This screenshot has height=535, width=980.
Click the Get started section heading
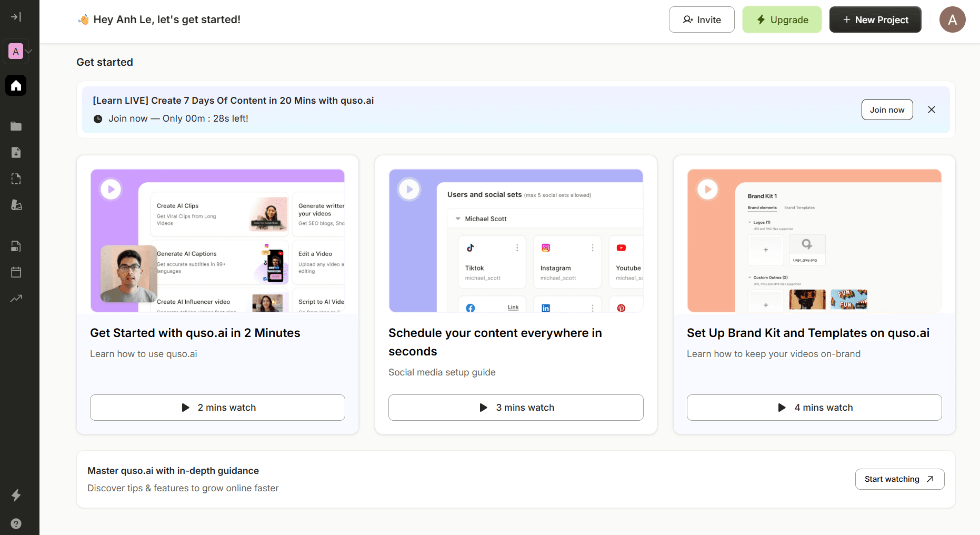click(105, 62)
